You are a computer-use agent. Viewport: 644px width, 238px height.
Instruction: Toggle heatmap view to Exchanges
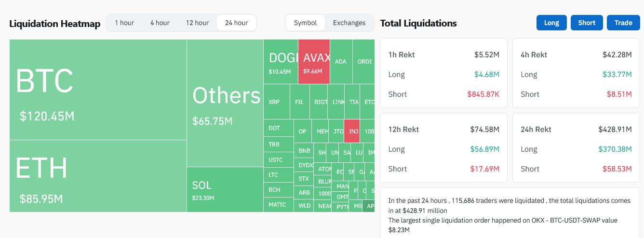click(349, 23)
